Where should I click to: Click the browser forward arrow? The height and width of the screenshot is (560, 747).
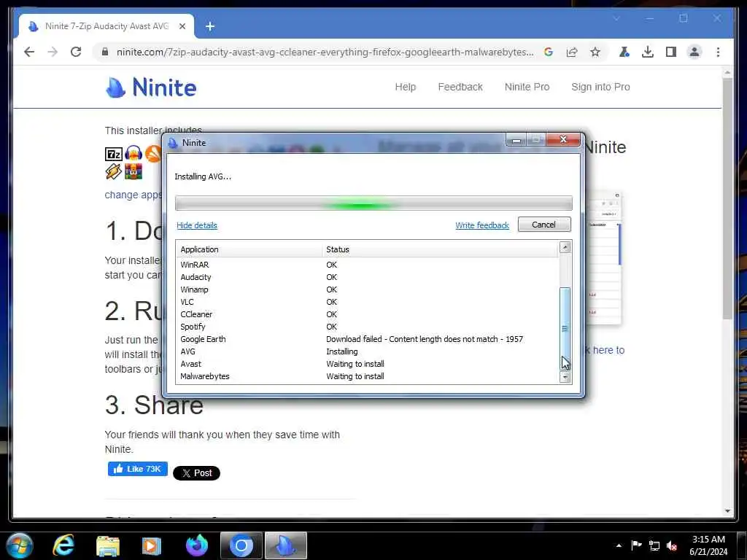pyautogui.click(x=53, y=52)
